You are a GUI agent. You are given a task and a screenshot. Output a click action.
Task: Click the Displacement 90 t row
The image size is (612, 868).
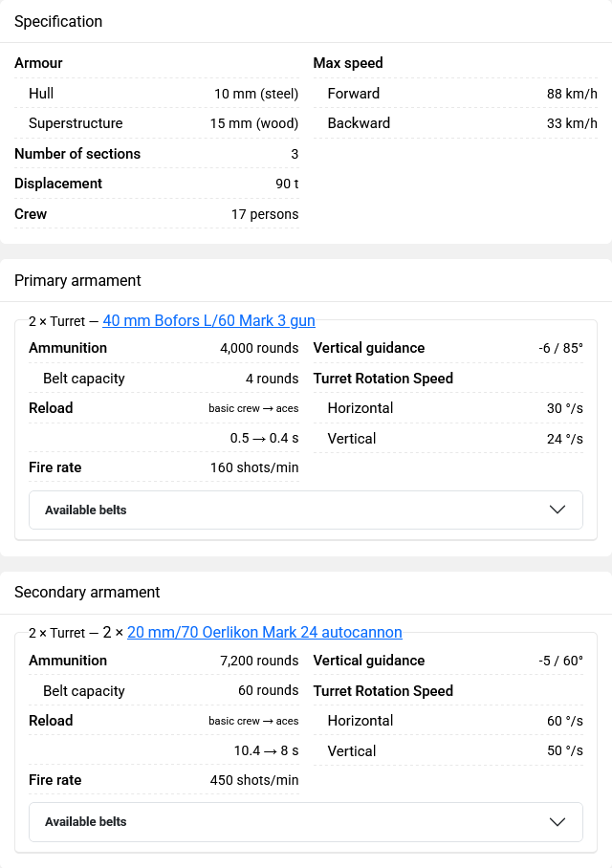[x=156, y=184]
